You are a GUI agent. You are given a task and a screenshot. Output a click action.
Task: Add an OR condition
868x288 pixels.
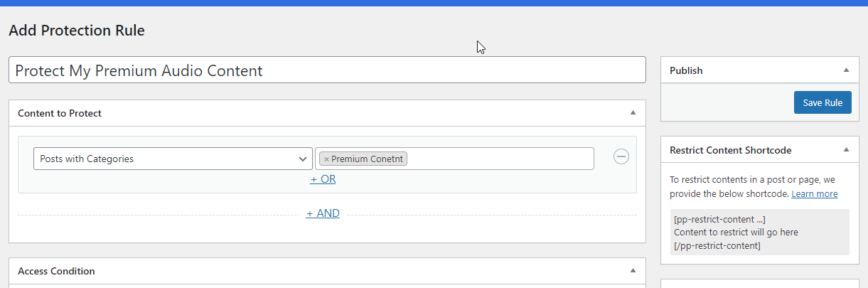(323, 179)
